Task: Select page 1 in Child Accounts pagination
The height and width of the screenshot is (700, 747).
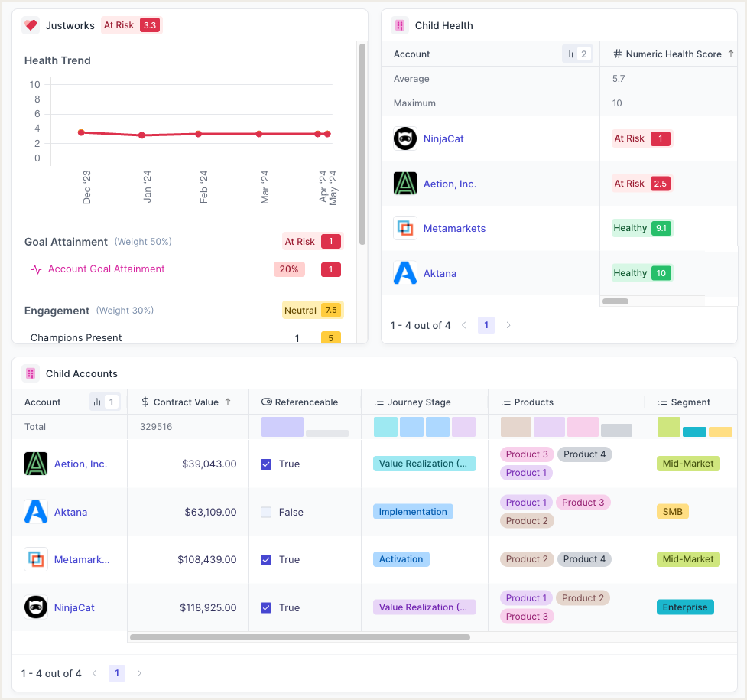Action: pos(117,673)
